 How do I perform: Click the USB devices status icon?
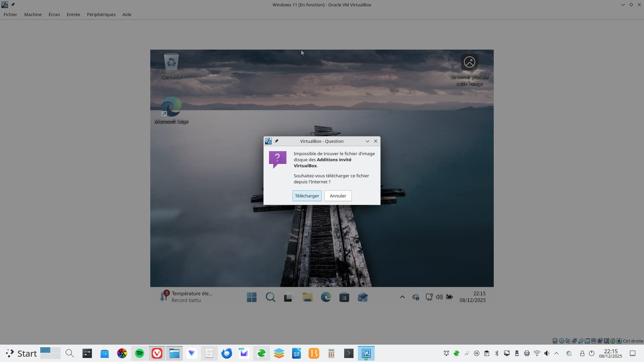pyautogui.click(x=581, y=341)
